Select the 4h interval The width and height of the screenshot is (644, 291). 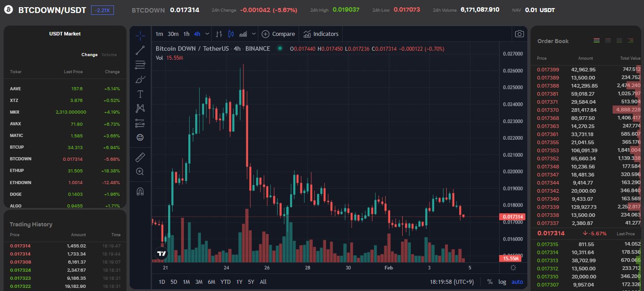pyautogui.click(x=197, y=34)
